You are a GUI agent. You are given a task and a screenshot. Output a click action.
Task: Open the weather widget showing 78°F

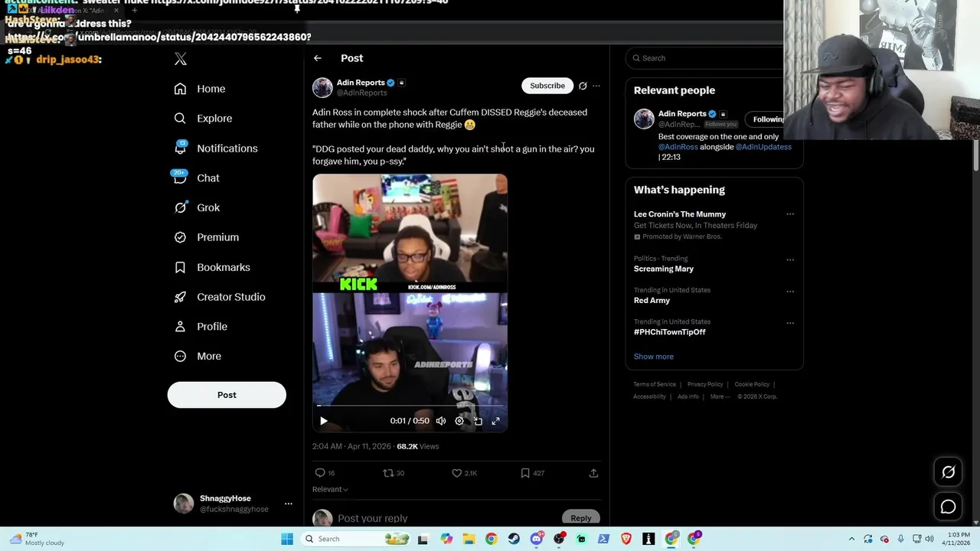(35, 539)
